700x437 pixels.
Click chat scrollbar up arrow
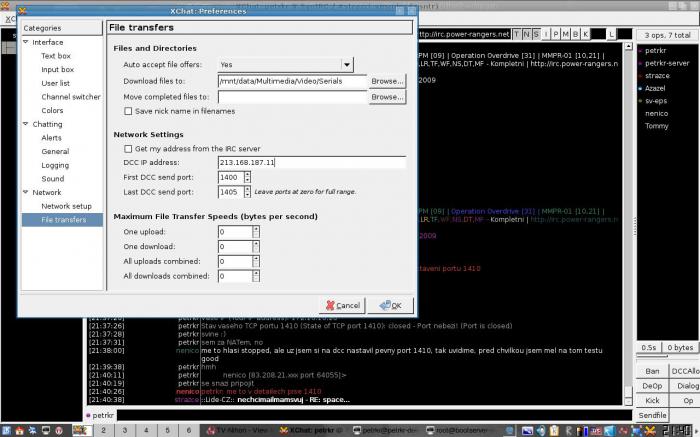click(x=628, y=46)
